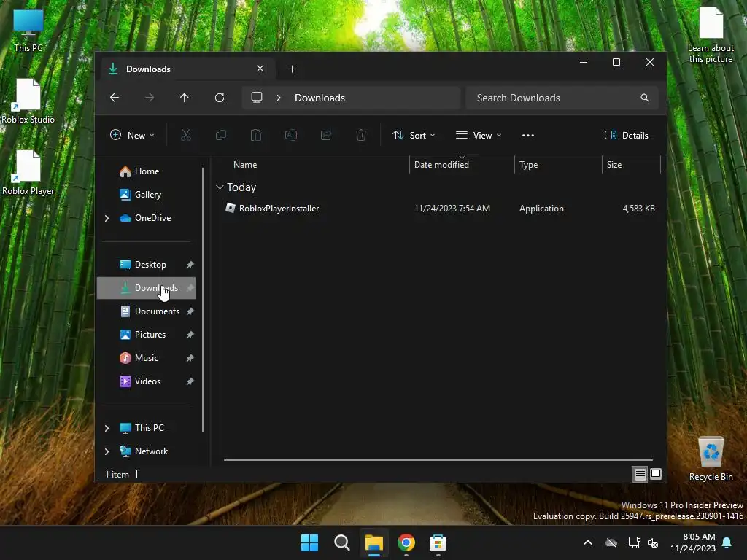Select the RobloxPlayerInstaller file icon
Image resolution: width=747 pixels, height=560 pixels.
pos(231,208)
